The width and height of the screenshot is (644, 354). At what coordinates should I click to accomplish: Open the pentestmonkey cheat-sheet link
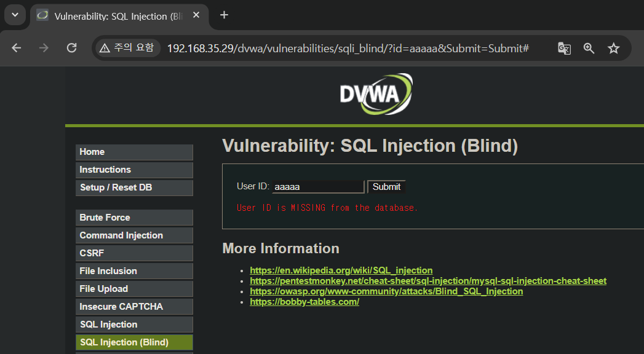[x=428, y=281]
